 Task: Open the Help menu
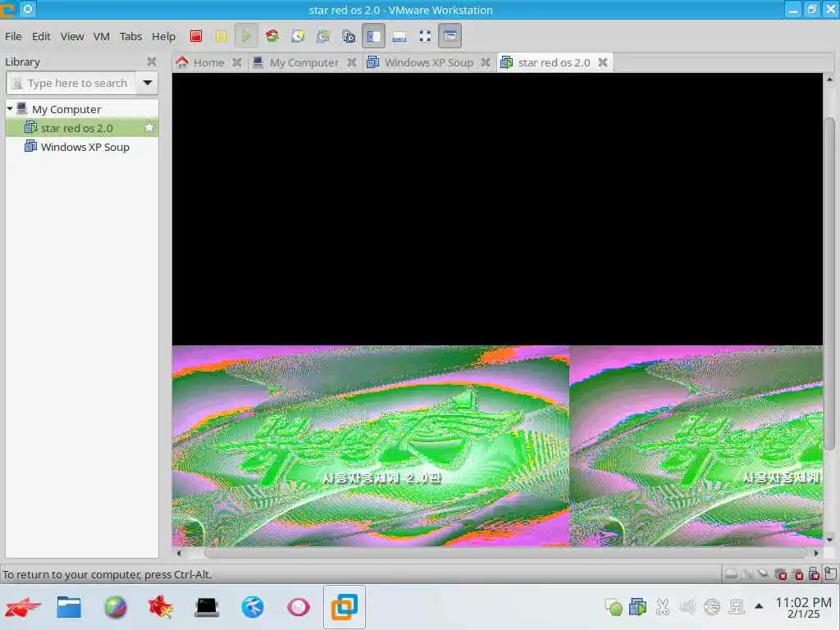pos(163,36)
